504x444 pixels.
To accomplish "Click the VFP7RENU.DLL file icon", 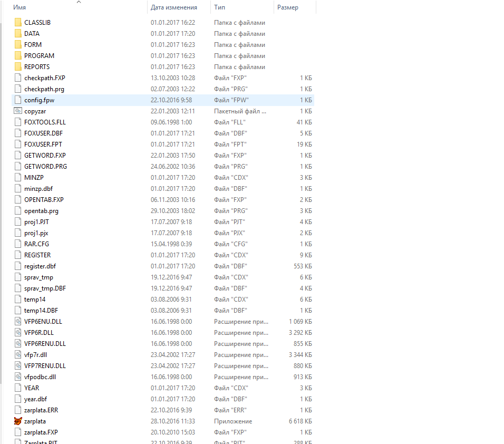I will pyautogui.click(x=19, y=366).
